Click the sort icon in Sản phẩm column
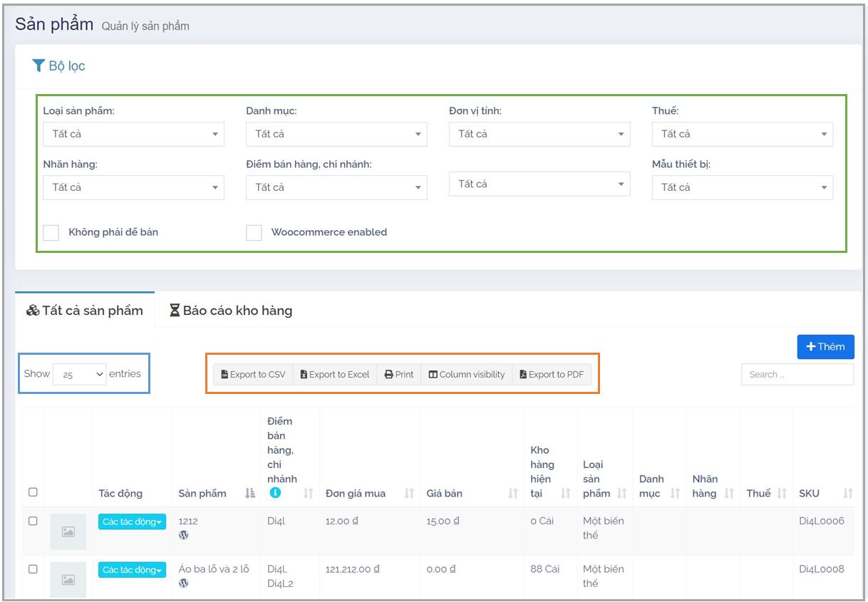This screenshot has width=868, height=602. [x=250, y=493]
